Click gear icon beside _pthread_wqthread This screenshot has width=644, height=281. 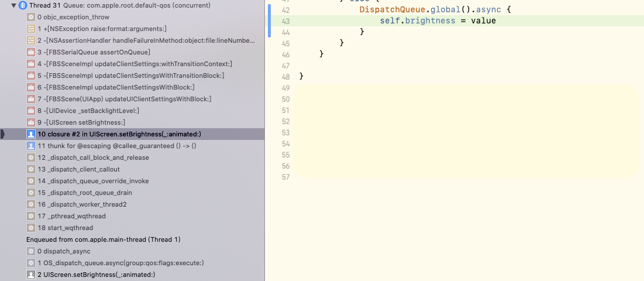click(31, 216)
